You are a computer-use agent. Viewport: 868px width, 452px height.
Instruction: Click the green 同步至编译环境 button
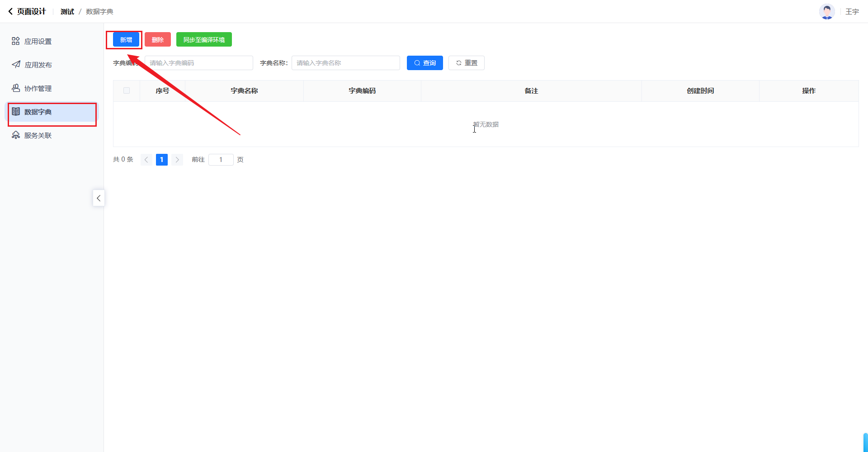pos(204,40)
